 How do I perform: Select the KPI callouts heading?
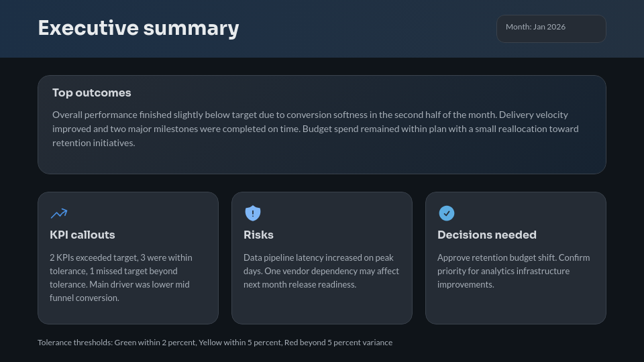(x=83, y=235)
